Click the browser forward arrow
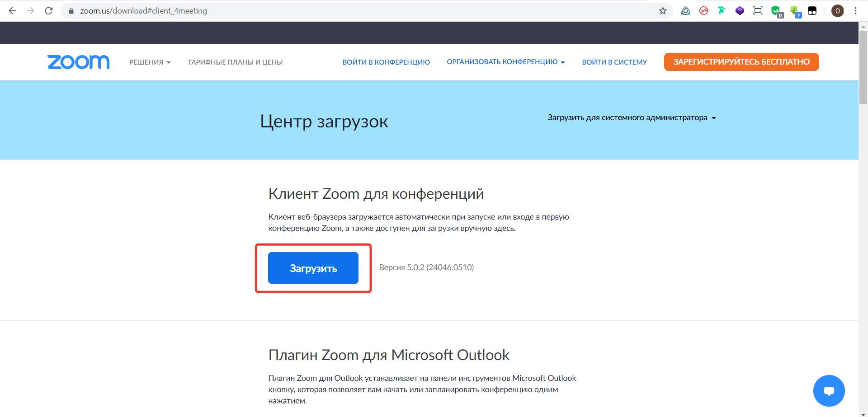The width and height of the screenshot is (868, 417). (x=31, y=10)
